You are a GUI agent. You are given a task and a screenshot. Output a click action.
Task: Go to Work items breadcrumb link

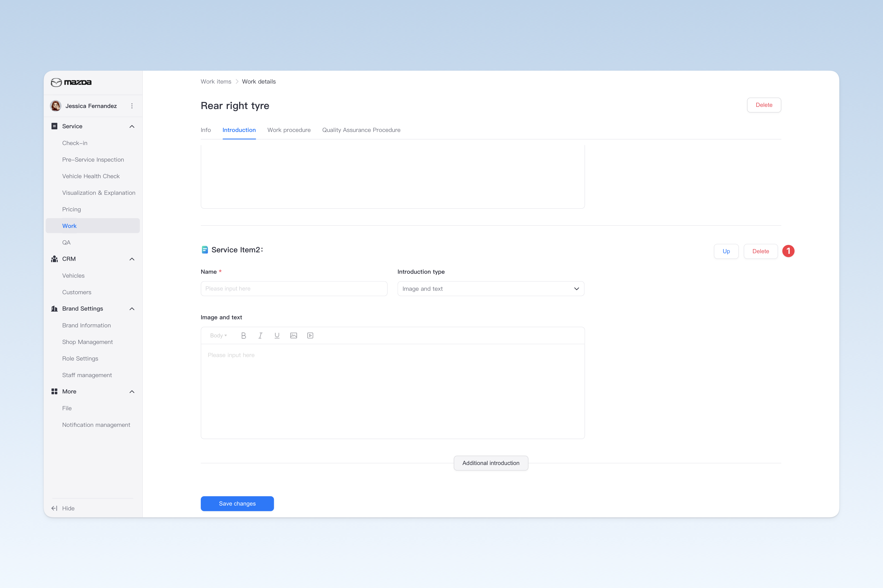click(x=216, y=82)
